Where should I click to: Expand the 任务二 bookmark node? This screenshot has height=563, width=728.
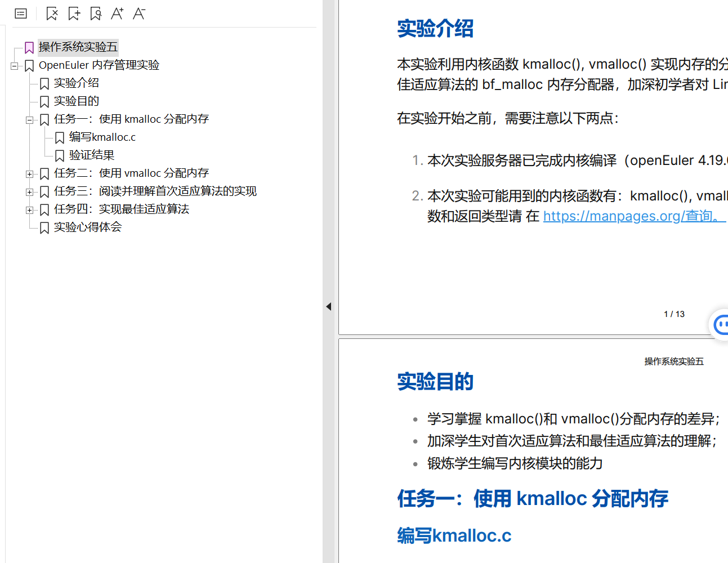29,174
